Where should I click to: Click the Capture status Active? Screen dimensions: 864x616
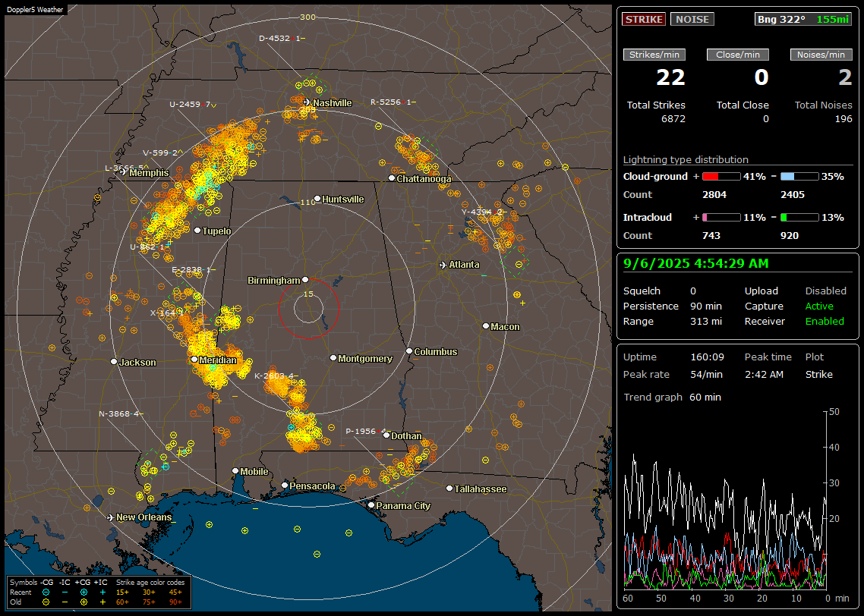(x=819, y=306)
